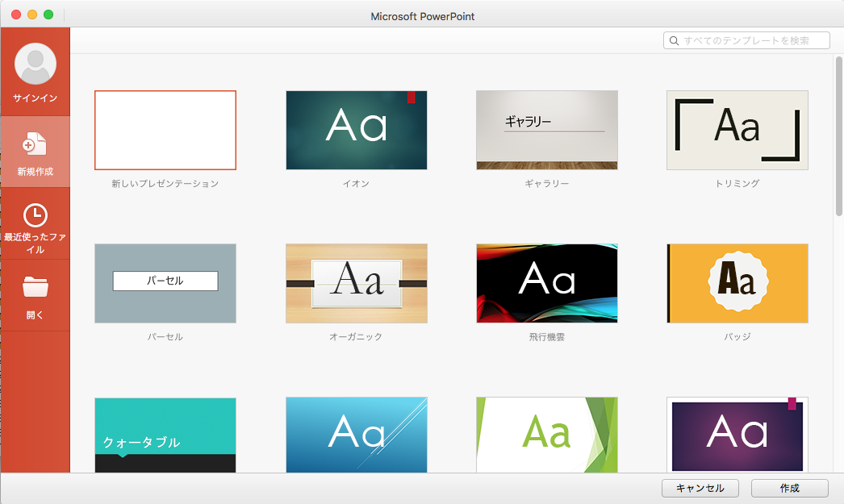Choose the ギャラリー template thumbnail
The image size is (844, 504).
pyautogui.click(x=547, y=130)
